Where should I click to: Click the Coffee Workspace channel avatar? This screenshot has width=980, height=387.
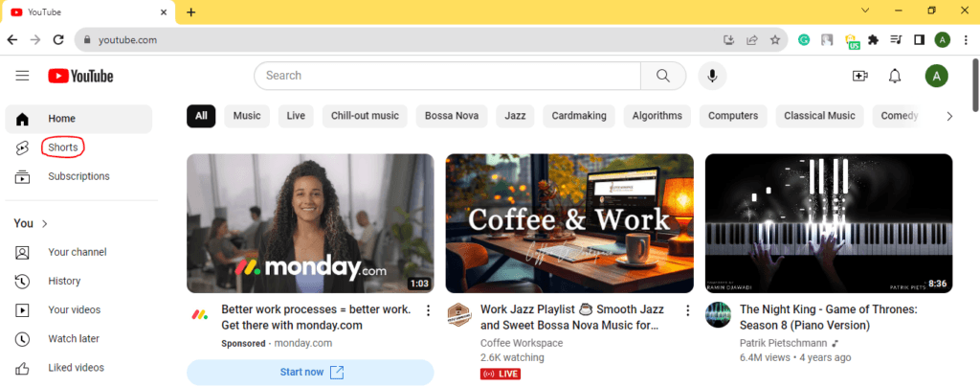point(458,314)
